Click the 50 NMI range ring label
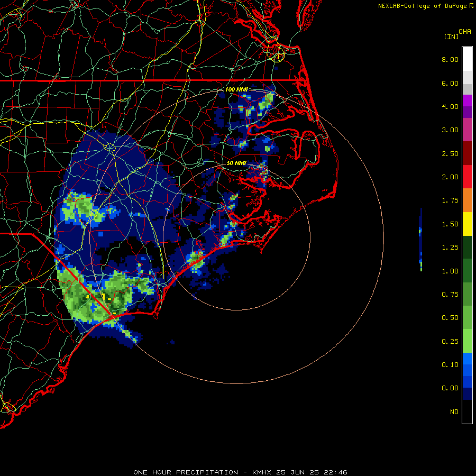Viewport: 476px width, 476px height. (x=236, y=163)
